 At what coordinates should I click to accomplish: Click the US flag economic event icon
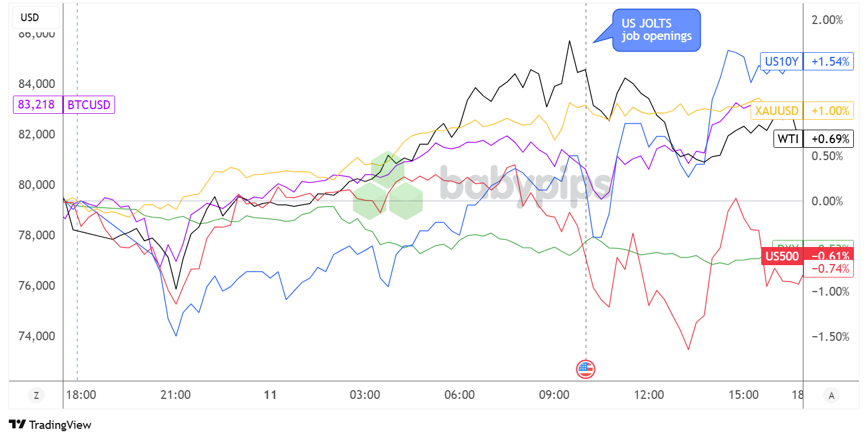pyautogui.click(x=585, y=369)
